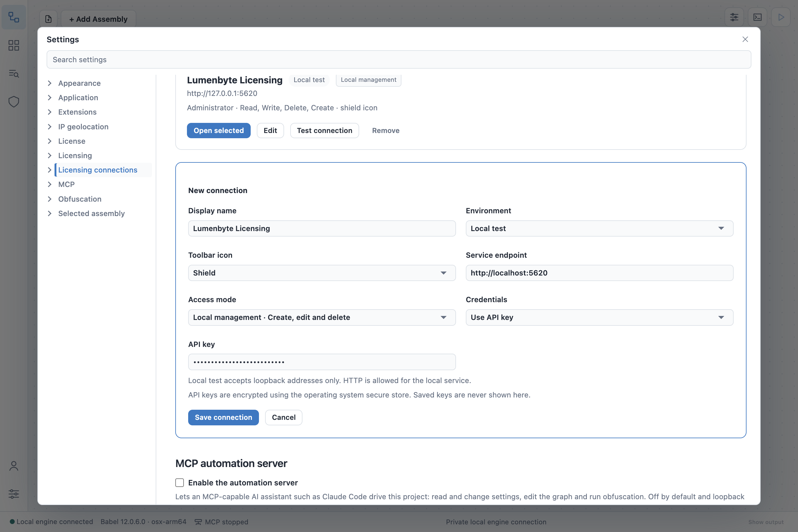
Task: Click the Open selected button
Action: [218, 130]
